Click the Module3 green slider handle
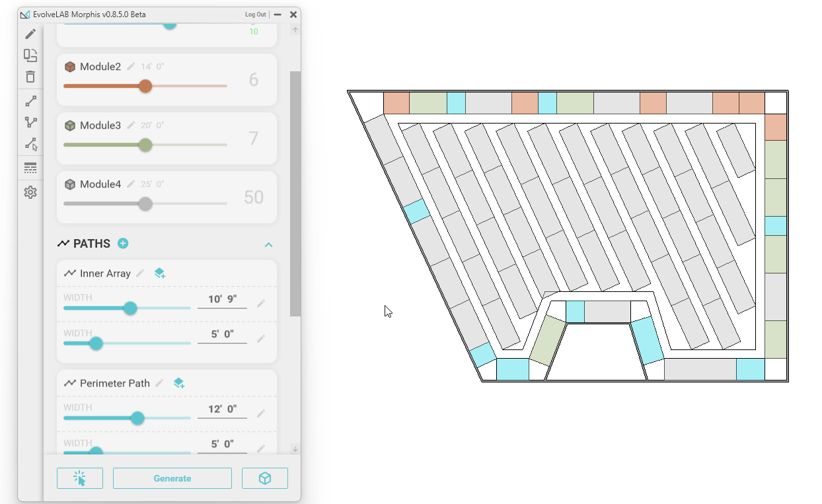Image resolution: width=822 pixels, height=504 pixels. pos(145,145)
